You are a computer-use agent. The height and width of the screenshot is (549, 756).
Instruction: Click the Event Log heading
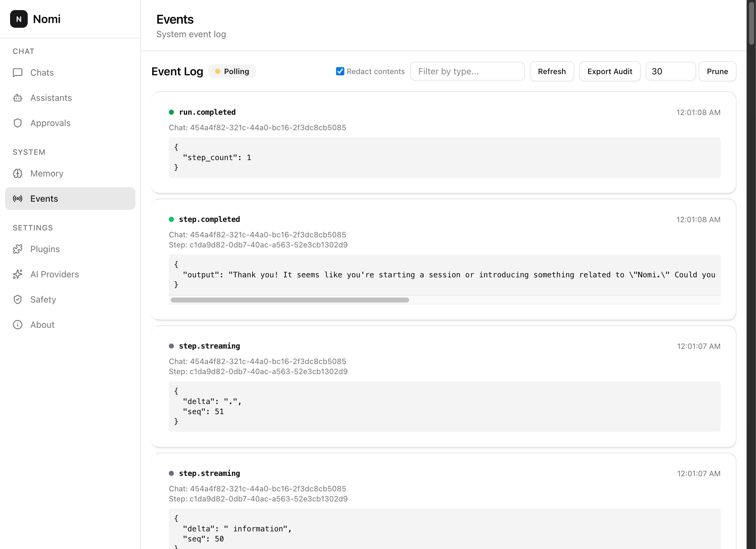(177, 71)
